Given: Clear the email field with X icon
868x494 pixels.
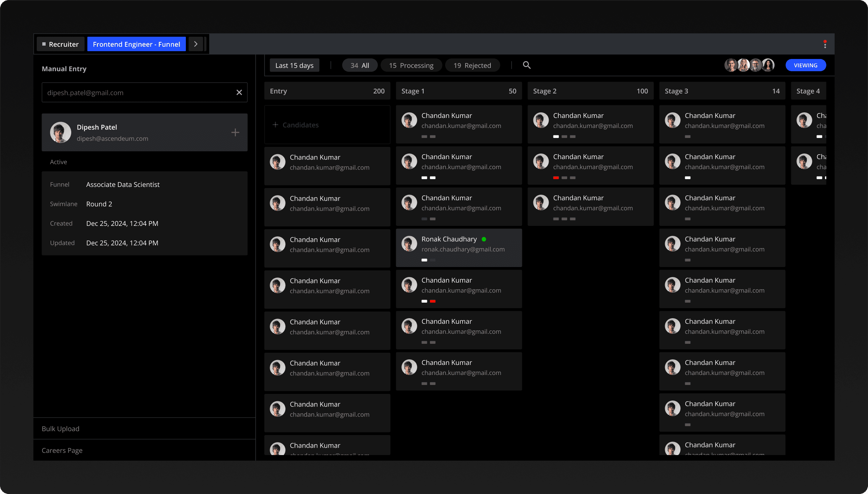Looking at the screenshot, I should tap(239, 92).
